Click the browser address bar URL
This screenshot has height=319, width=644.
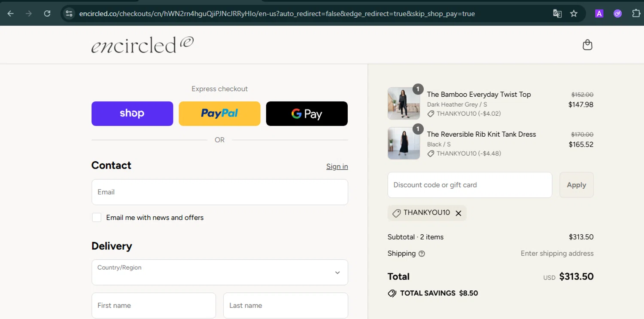click(x=277, y=14)
